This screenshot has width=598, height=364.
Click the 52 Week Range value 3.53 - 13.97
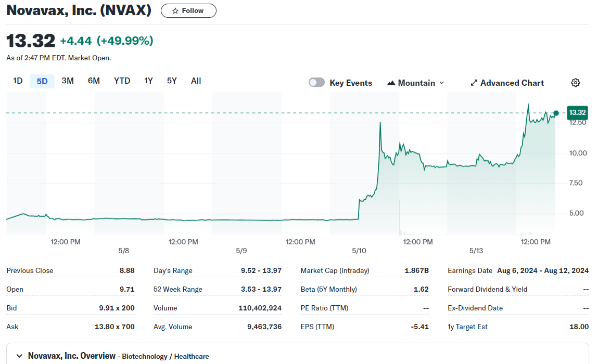pyautogui.click(x=261, y=289)
